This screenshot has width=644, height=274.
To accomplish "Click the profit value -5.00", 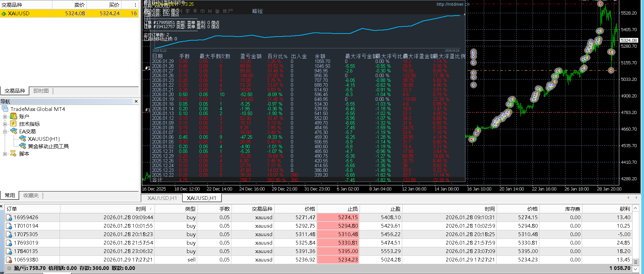I will click(624, 234).
